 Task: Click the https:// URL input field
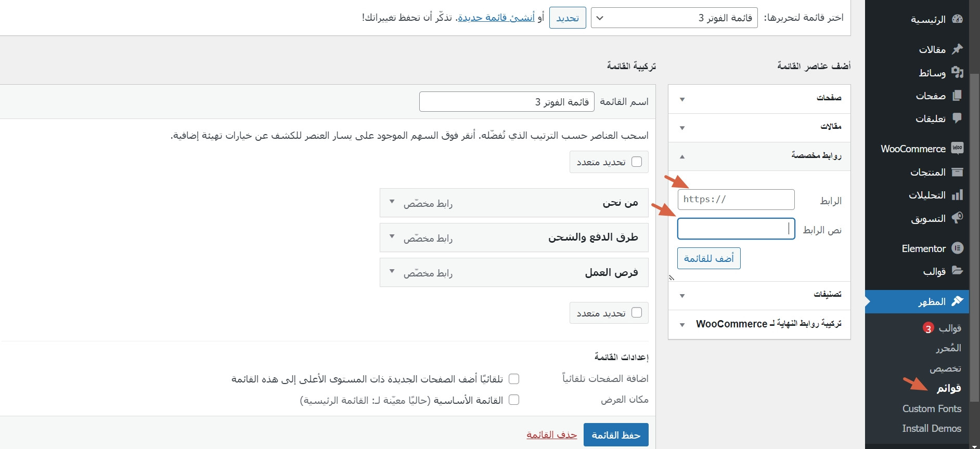coord(736,200)
